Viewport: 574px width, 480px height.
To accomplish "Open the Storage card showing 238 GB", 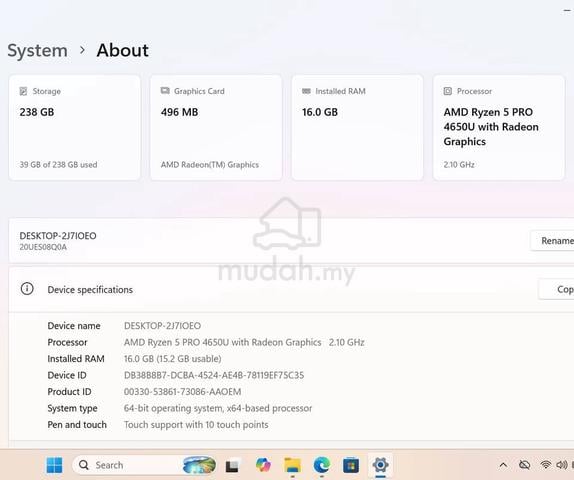I will [x=75, y=128].
